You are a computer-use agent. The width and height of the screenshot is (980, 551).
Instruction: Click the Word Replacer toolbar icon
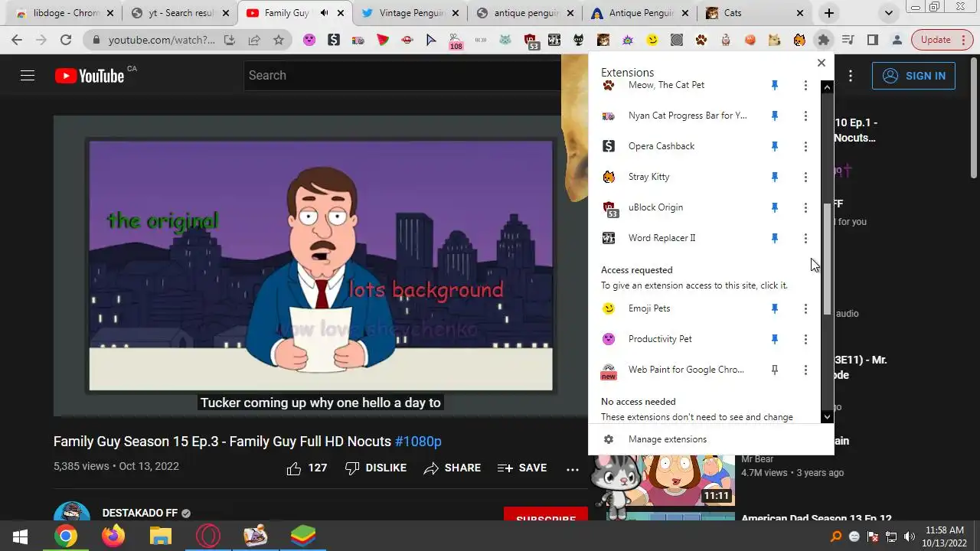coord(554,40)
